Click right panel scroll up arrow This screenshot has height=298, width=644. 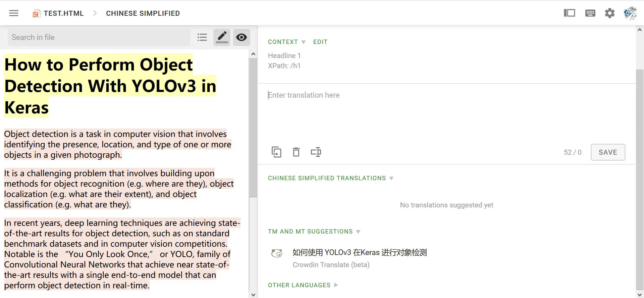tap(640, 30)
